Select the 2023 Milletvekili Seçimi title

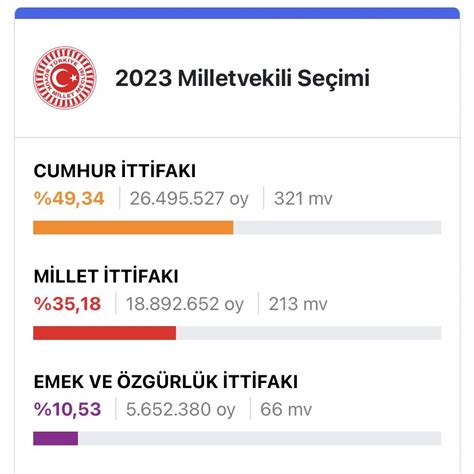pos(242,78)
